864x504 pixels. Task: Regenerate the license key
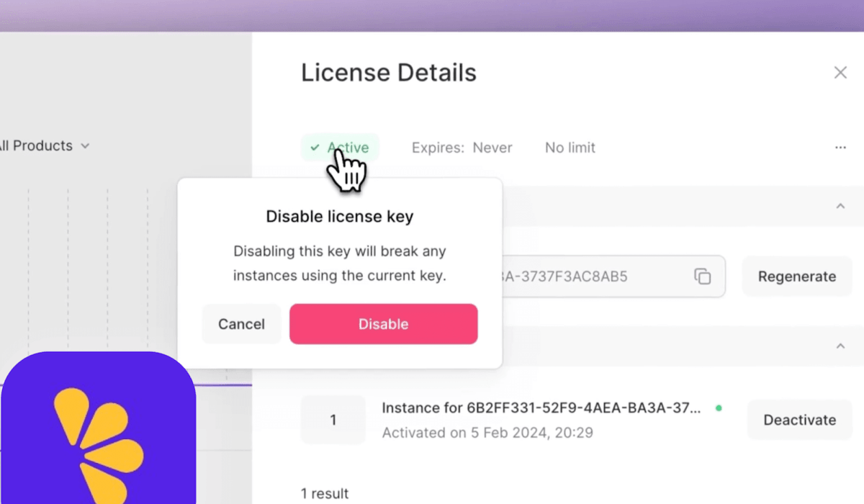click(x=796, y=276)
